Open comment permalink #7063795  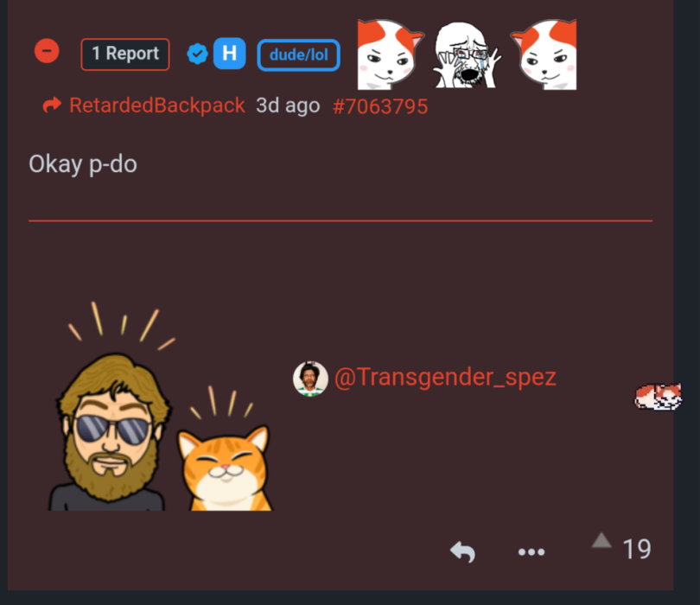click(x=380, y=106)
